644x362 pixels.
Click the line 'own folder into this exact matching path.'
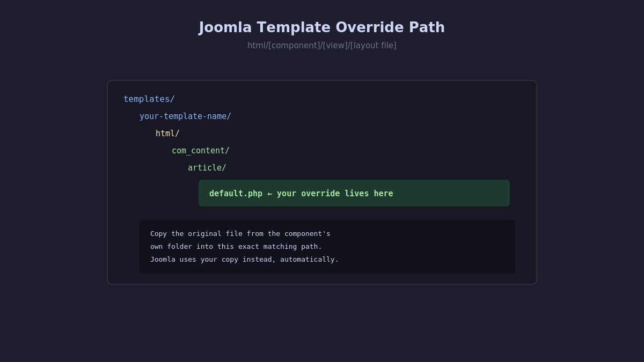tap(236, 246)
